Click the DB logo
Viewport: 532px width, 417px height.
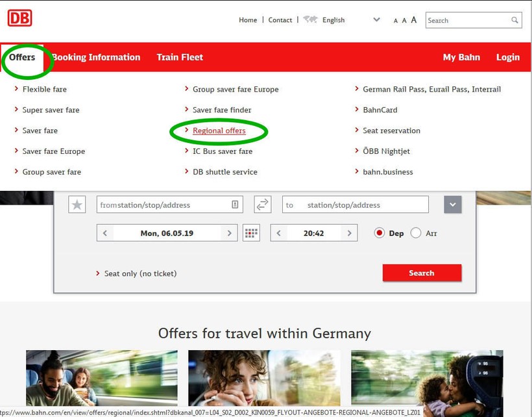point(19,18)
